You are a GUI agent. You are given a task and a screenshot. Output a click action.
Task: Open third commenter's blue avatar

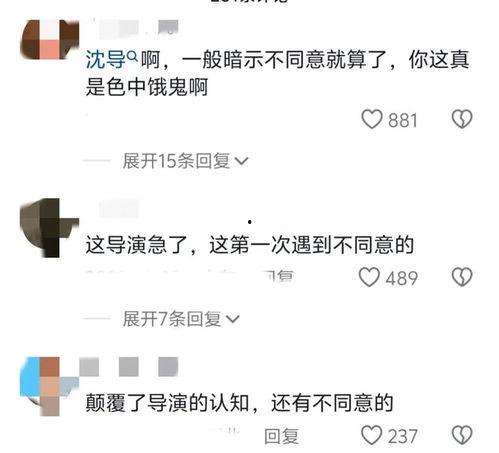[x=49, y=386]
